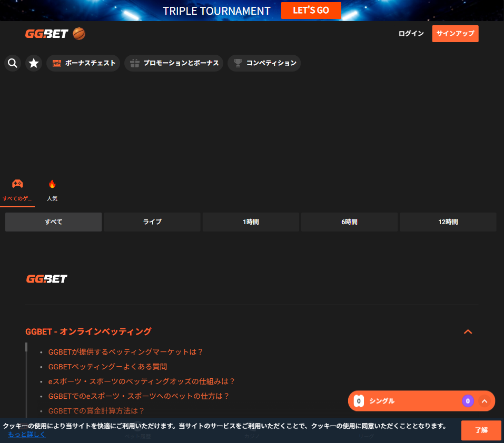Click the サインアップ sign up button

coord(455,34)
